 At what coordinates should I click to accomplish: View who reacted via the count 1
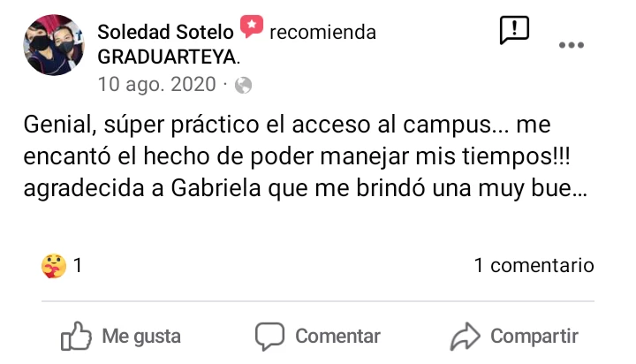[x=78, y=265]
